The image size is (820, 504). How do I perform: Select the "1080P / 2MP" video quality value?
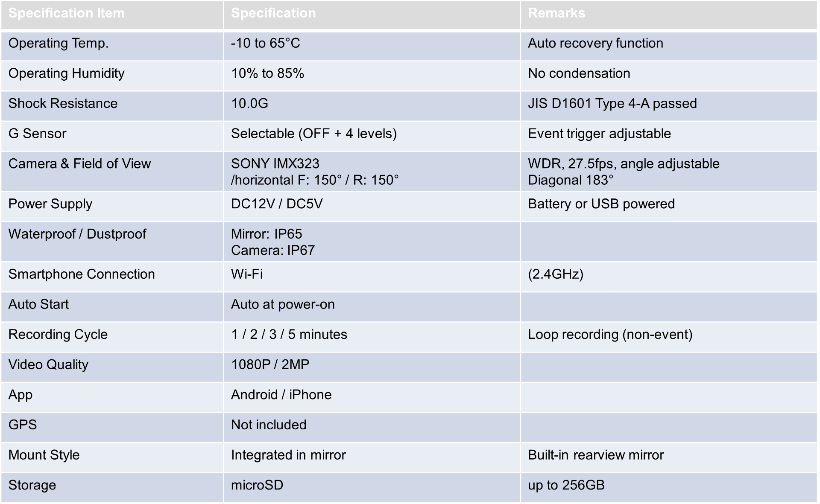coord(270,364)
